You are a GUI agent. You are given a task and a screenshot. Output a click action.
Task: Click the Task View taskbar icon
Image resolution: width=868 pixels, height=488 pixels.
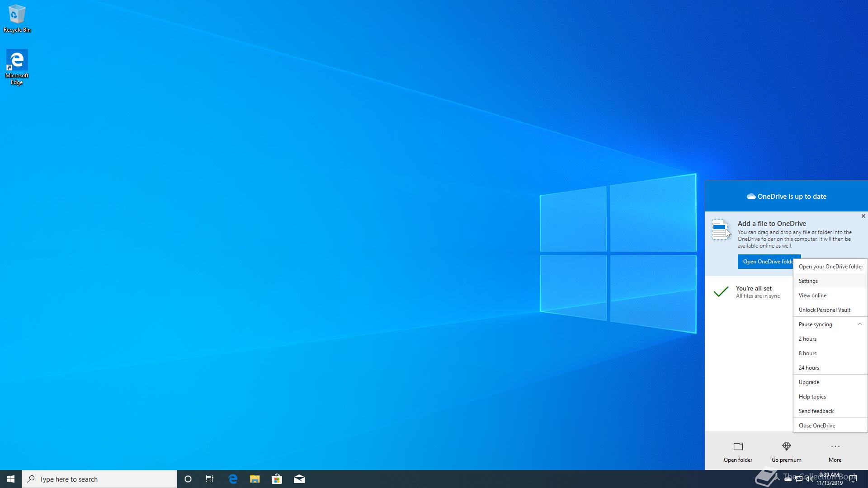(210, 479)
